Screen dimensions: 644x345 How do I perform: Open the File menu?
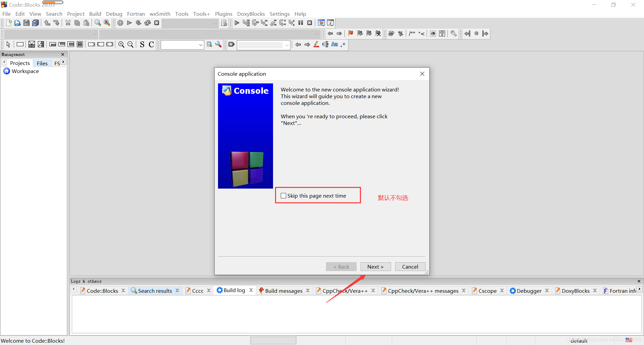7,14
